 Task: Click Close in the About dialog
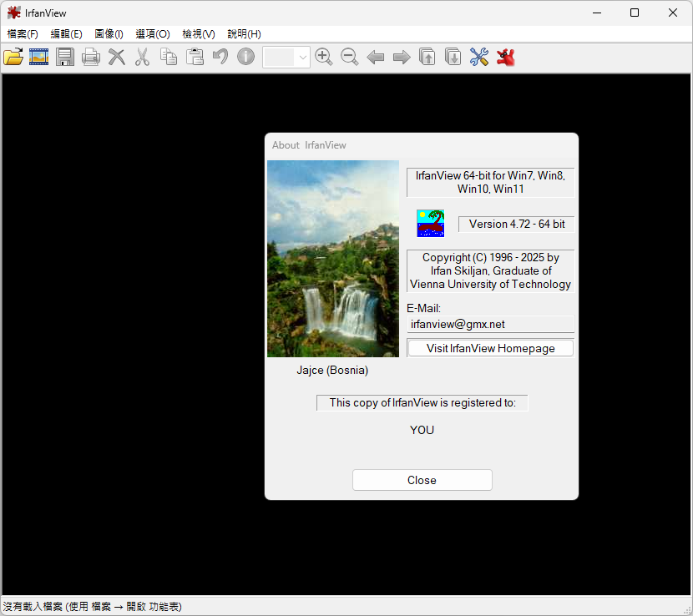pyautogui.click(x=422, y=480)
